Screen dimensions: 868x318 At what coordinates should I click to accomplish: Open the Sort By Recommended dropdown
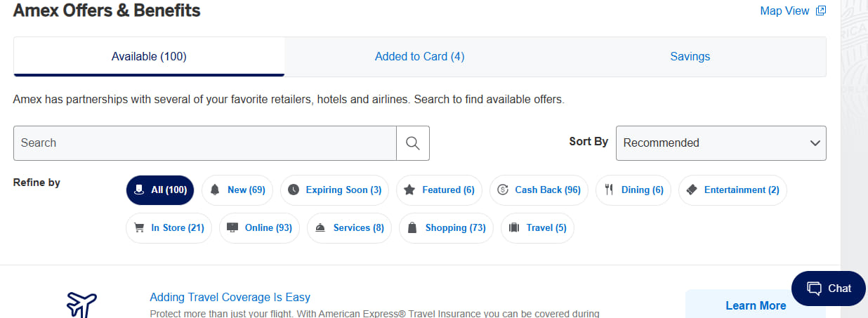pyautogui.click(x=721, y=143)
